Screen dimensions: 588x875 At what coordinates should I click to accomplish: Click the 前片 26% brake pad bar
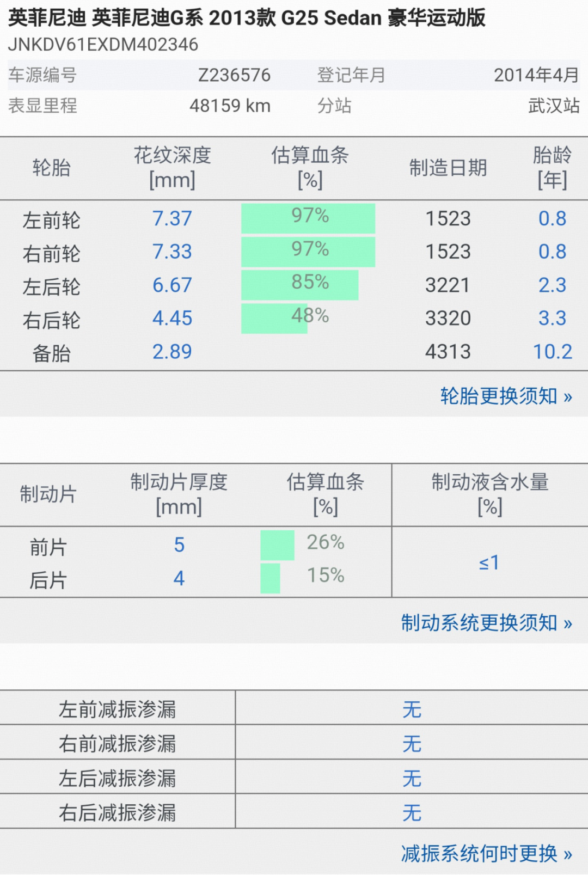277,545
